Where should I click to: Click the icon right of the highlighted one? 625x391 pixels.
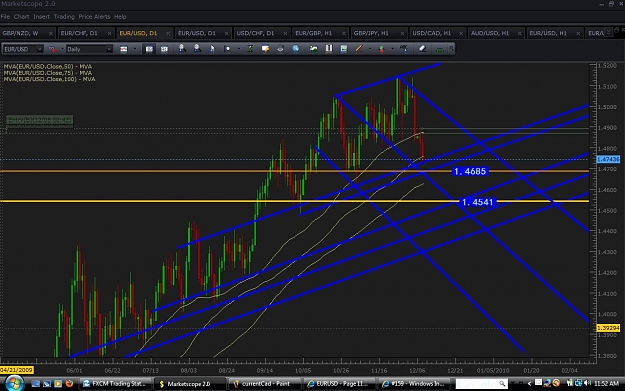pyautogui.click(x=164, y=49)
